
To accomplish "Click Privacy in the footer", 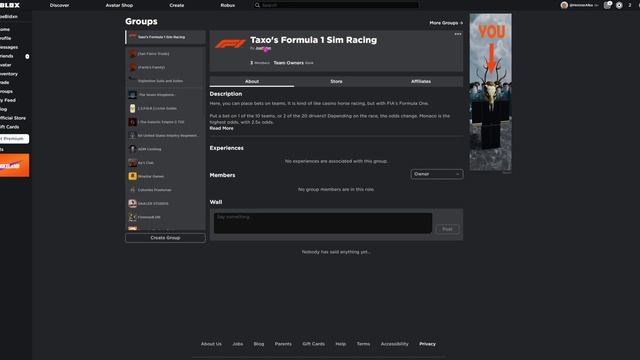I will click(427, 344).
